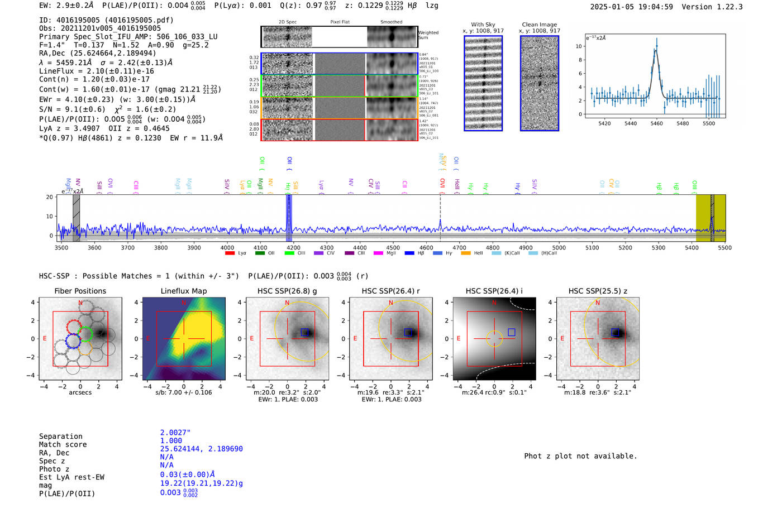Click the yellow shaded region of the spectrum
This screenshot has height=532, width=782.
tap(711, 218)
